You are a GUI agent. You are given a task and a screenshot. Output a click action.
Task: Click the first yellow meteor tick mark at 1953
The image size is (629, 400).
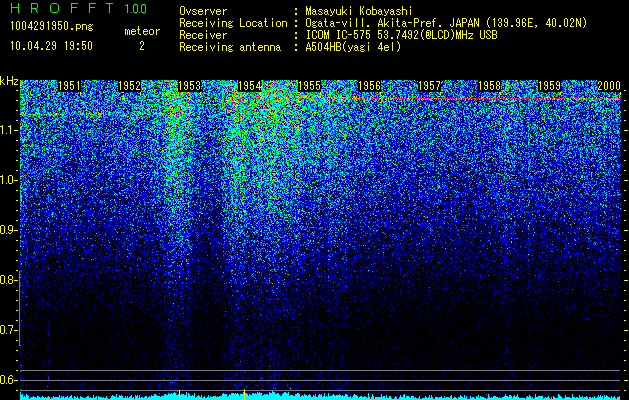tap(179, 394)
